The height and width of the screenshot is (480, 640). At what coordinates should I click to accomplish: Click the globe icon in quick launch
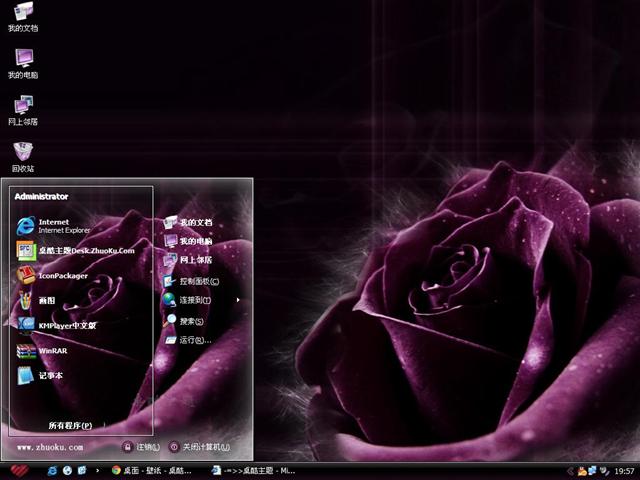[67, 471]
